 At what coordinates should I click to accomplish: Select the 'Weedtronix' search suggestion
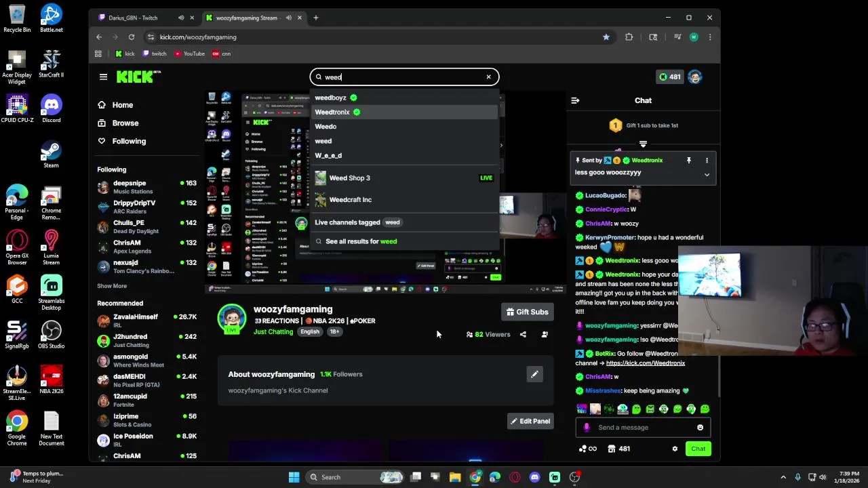click(404, 112)
